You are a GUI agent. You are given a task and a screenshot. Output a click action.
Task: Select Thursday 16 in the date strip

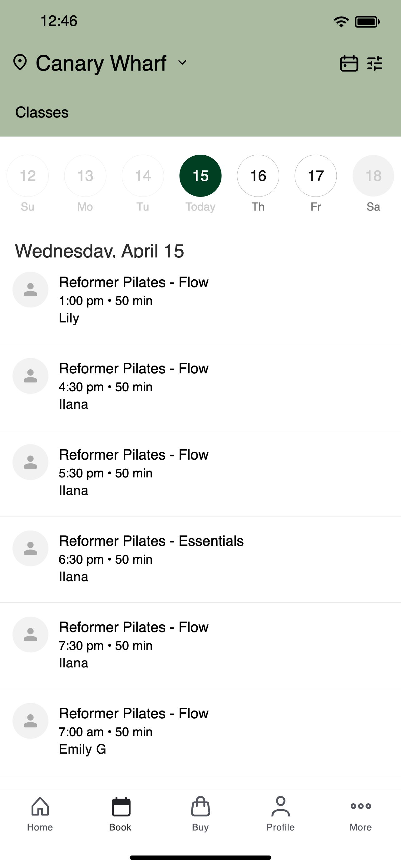pos(258,176)
